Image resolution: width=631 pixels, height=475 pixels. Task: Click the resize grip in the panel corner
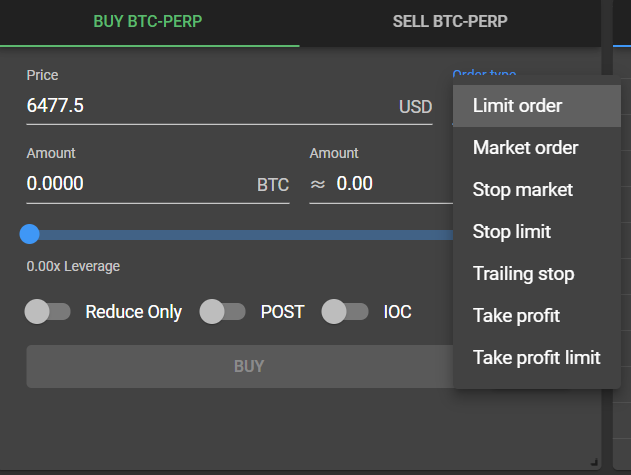(x=594, y=461)
